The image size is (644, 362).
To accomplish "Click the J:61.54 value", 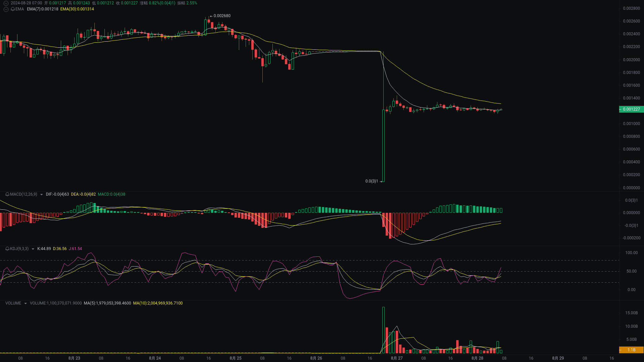I will pyautogui.click(x=75, y=249).
